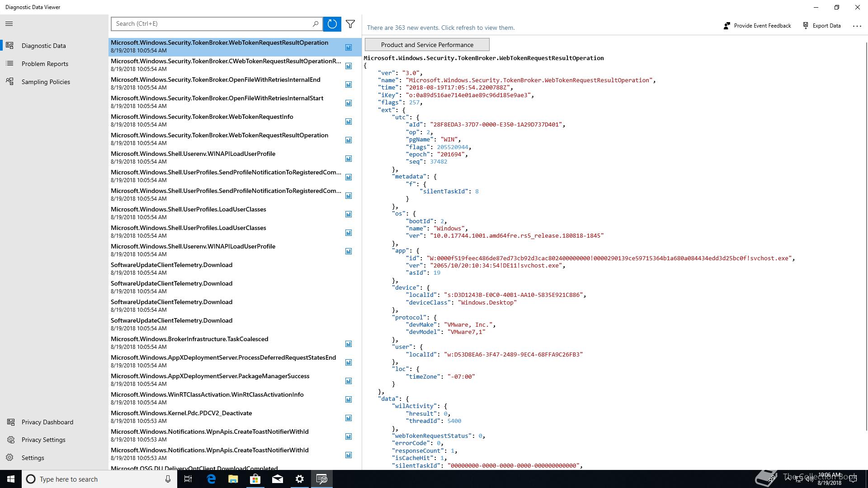Select the CWebTokenRequestResultOperationR event row
The image size is (868, 488).
click(x=235, y=65)
